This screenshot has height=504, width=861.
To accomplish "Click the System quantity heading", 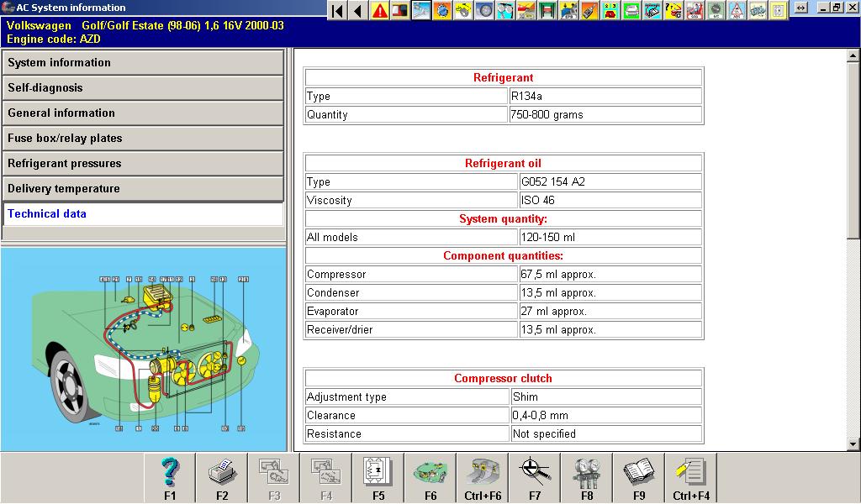I will [x=504, y=219].
